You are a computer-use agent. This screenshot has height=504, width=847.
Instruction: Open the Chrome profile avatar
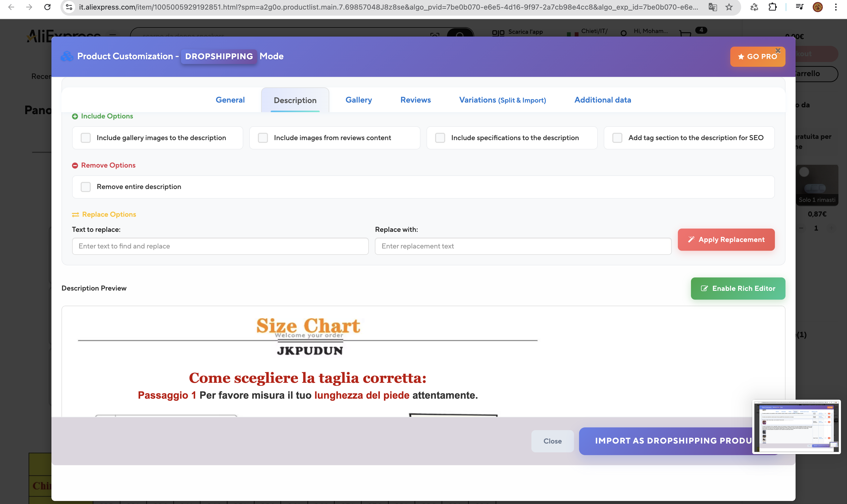[818, 7]
